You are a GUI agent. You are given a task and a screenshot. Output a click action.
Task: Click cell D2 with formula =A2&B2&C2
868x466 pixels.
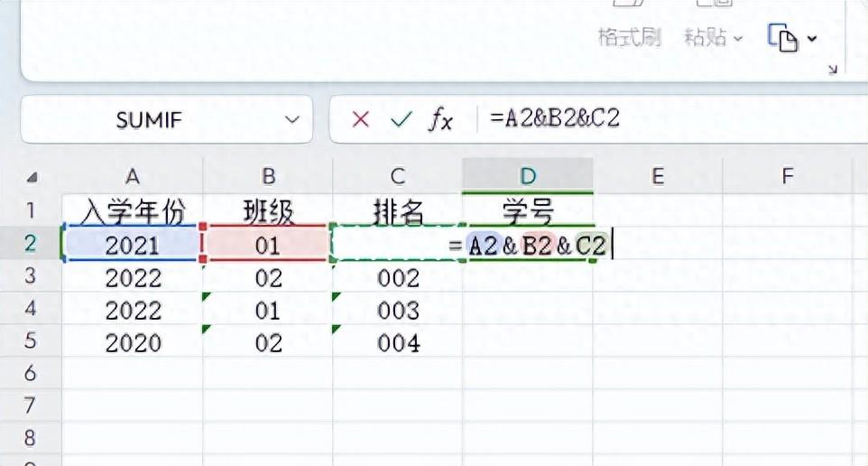click(x=528, y=245)
